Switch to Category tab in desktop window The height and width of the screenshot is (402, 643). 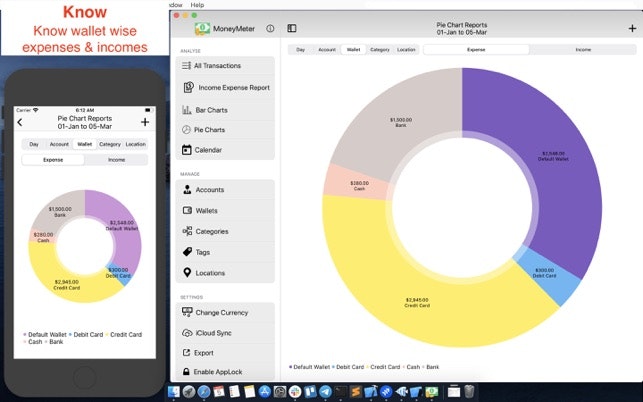tap(380, 50)
